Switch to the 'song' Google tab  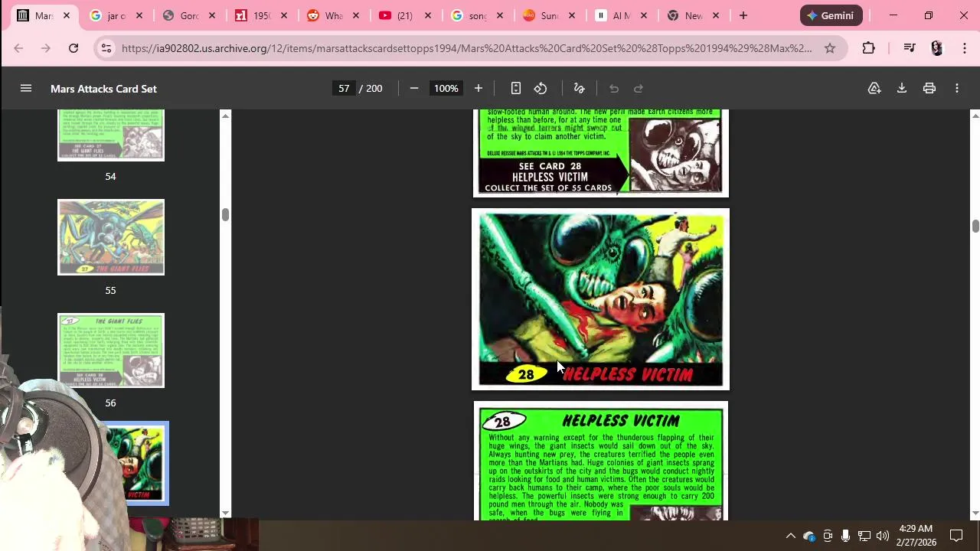[476, 15]
